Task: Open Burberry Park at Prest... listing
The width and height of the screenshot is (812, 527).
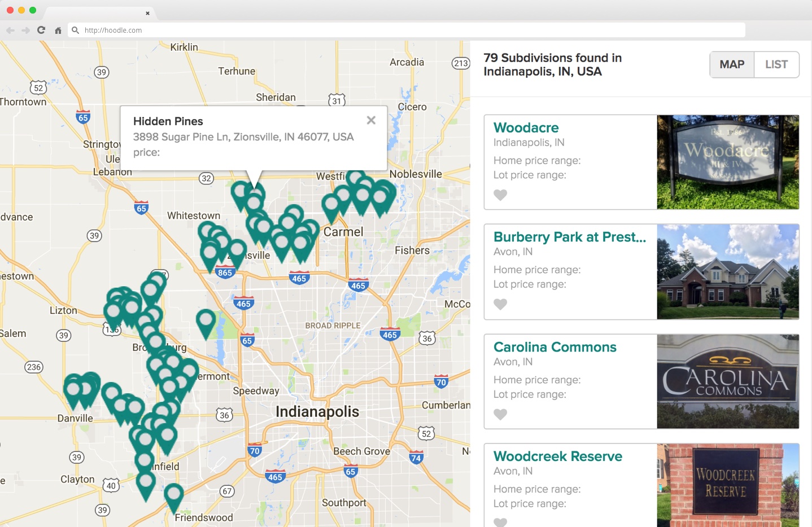Action: point(569,237)
